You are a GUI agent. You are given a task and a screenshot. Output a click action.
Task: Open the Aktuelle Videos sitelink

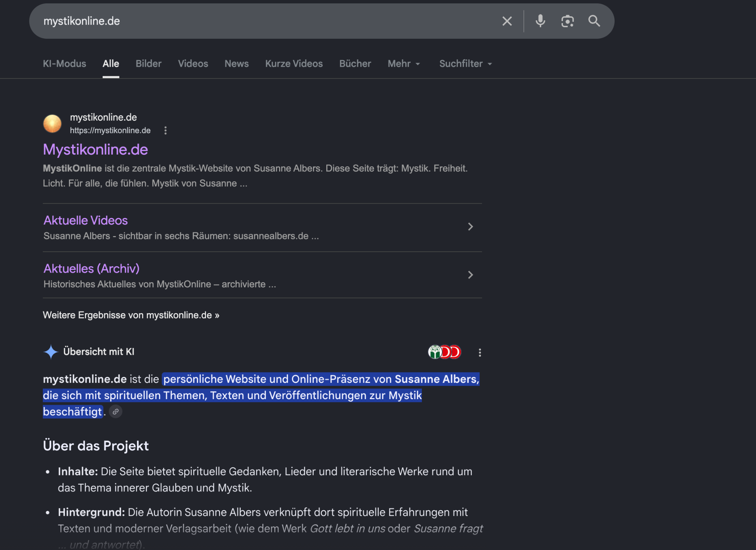pos(86,220)
